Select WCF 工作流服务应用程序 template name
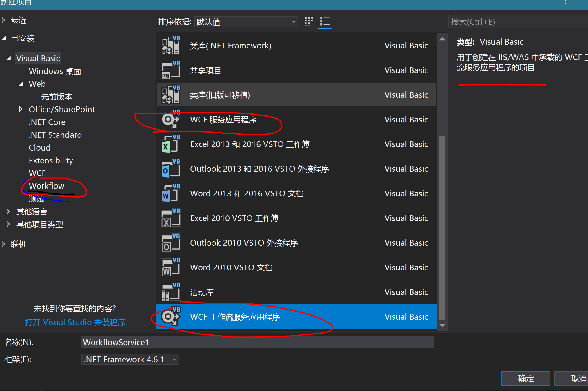Viewport: 588px width, 391px height. (x=235, y=317)
